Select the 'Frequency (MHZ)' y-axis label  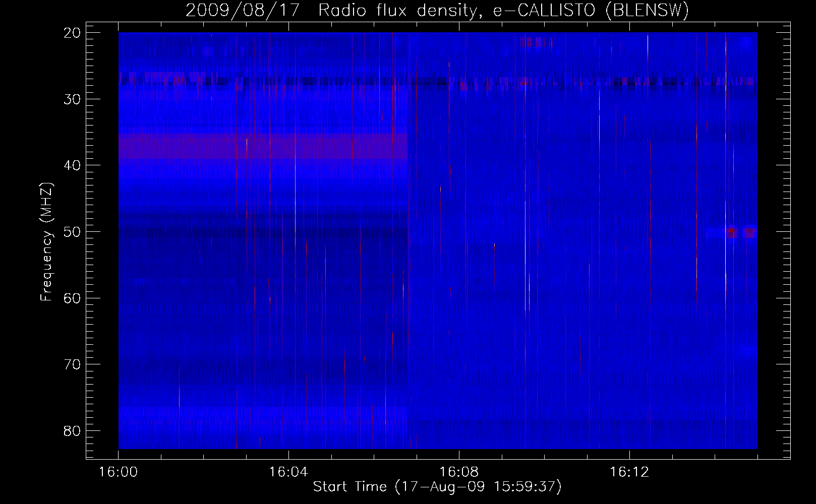click(46, 242)
